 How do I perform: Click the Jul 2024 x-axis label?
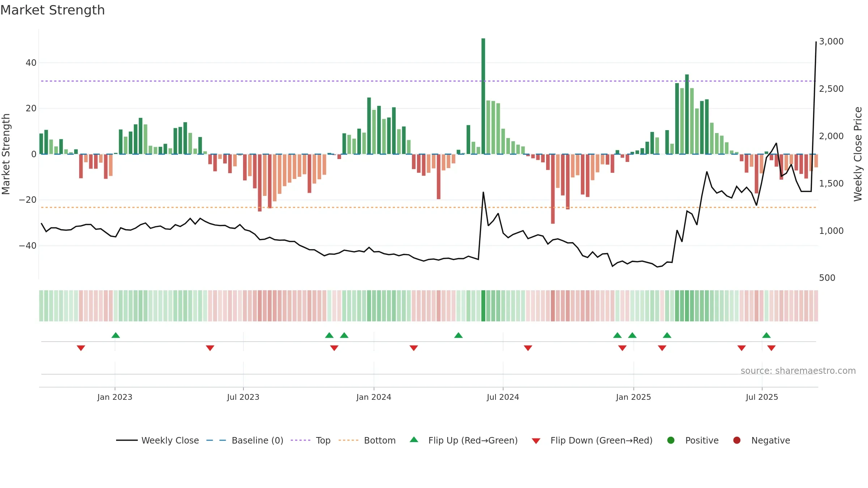click(503, 397)
